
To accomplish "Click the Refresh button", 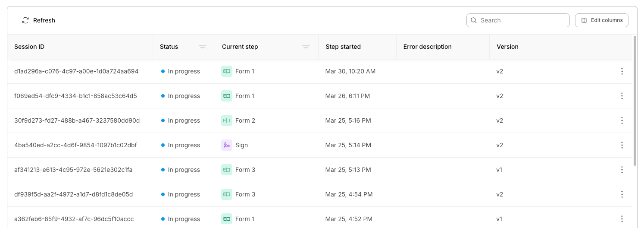I will [38, 20].
